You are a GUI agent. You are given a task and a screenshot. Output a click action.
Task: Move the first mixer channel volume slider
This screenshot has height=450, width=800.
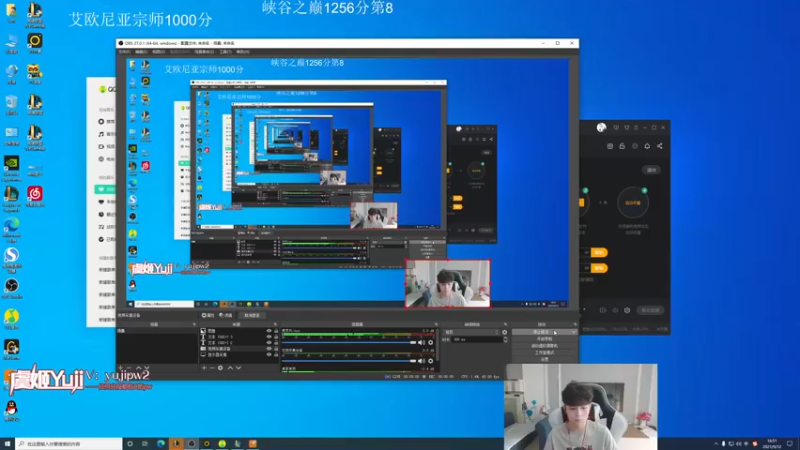[349, 343]
